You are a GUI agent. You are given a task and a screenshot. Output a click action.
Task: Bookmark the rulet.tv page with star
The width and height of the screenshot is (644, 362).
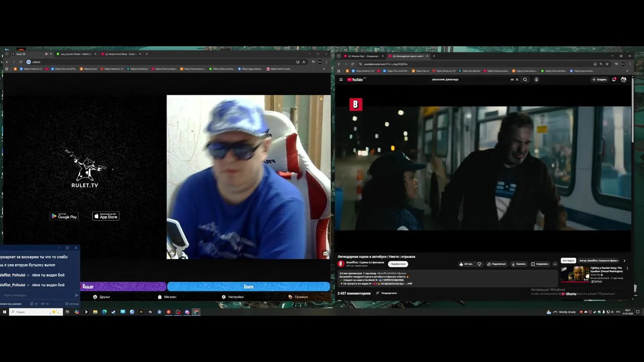[x=303, y=62]
